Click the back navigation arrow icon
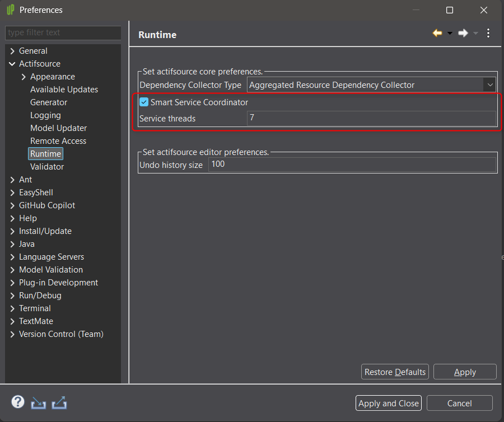 [x=437, y=34]
